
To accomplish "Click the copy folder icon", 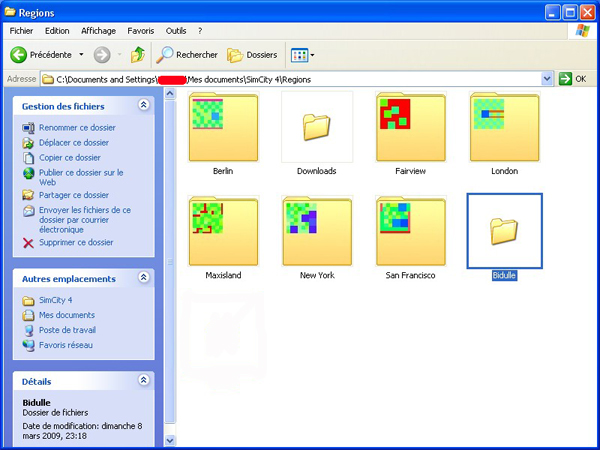I will [28, 158].
